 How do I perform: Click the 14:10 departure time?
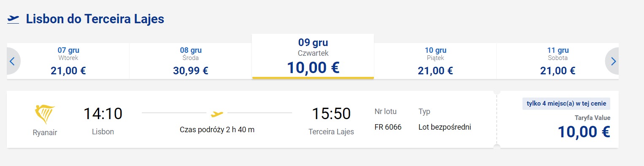[x=103, y=114]
